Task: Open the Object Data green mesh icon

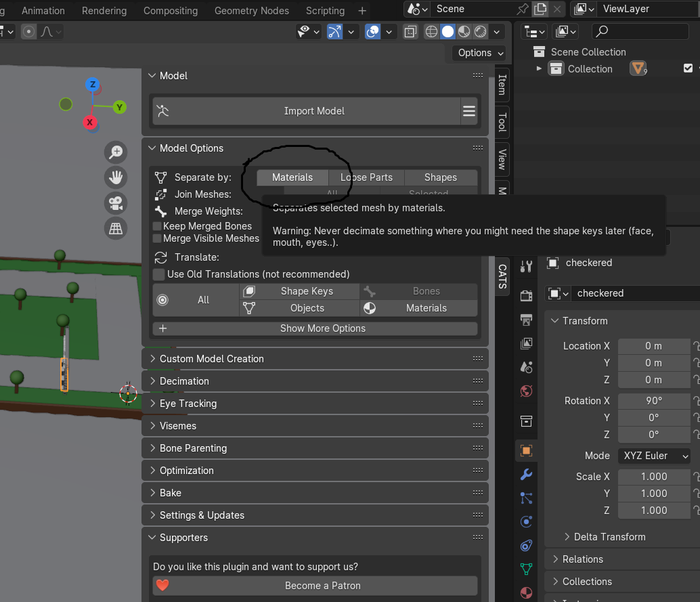Action: [x=526, y=569]
